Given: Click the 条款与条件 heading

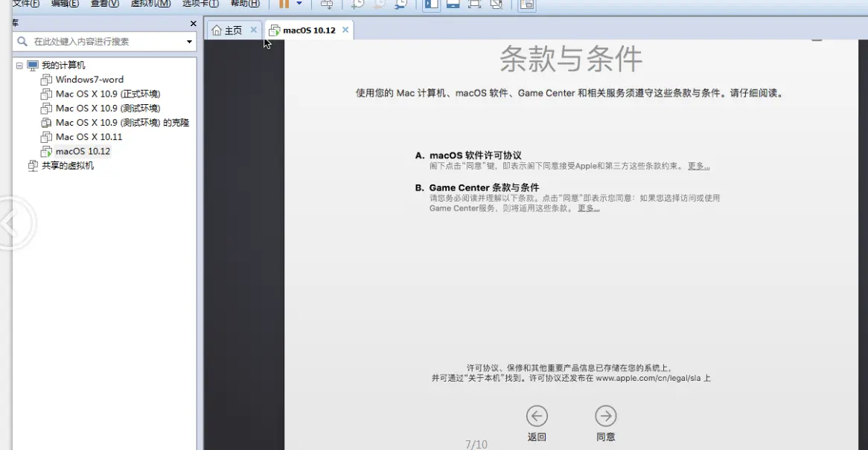Looking at the screenshot, I should tap(571, 59).
